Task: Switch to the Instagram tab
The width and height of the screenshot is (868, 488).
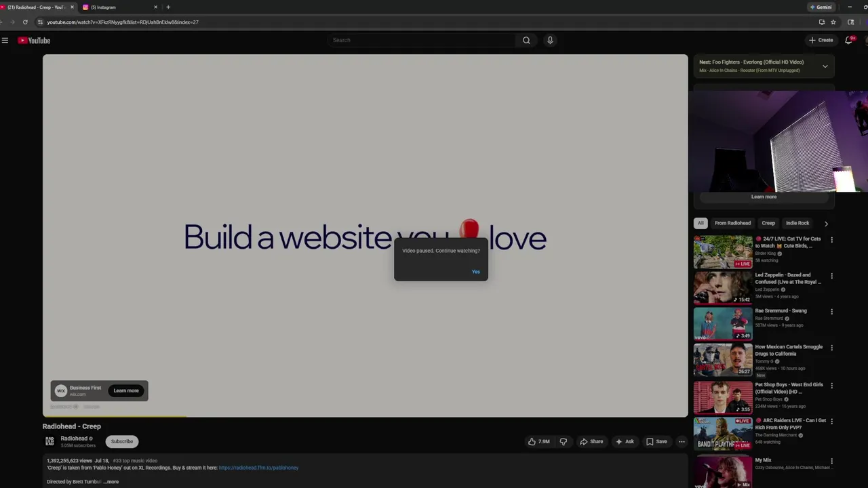Action: tap(119, 7)
